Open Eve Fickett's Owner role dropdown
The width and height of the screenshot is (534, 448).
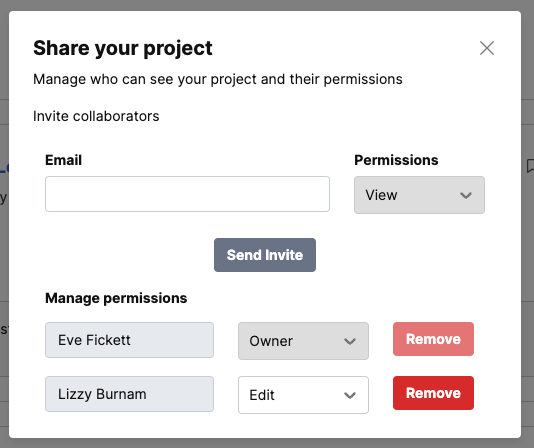(x=303, y=341)
